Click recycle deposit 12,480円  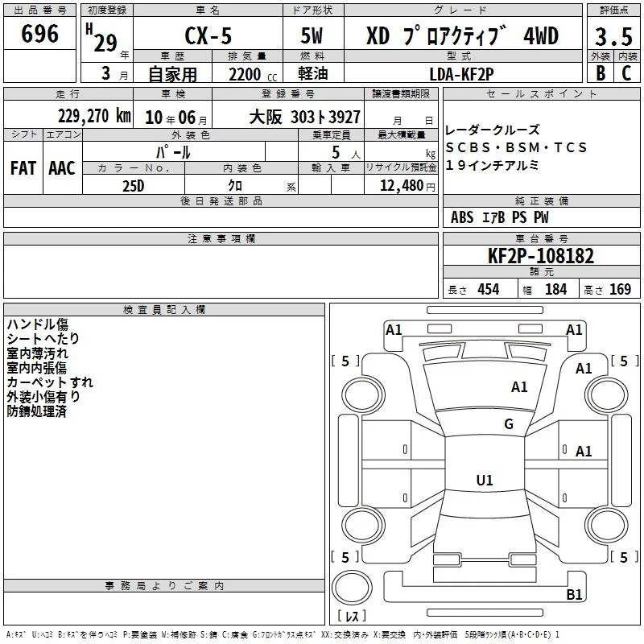407,186
